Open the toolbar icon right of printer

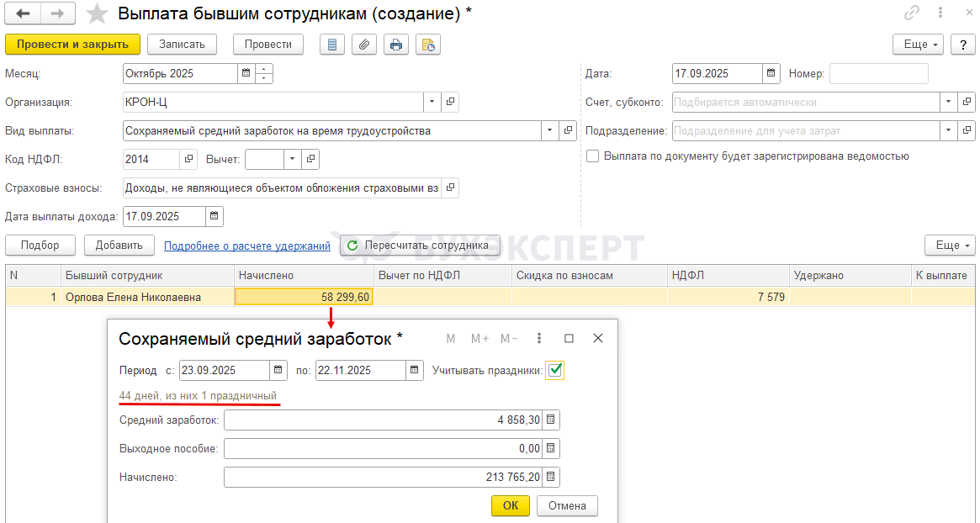point(428,45)
